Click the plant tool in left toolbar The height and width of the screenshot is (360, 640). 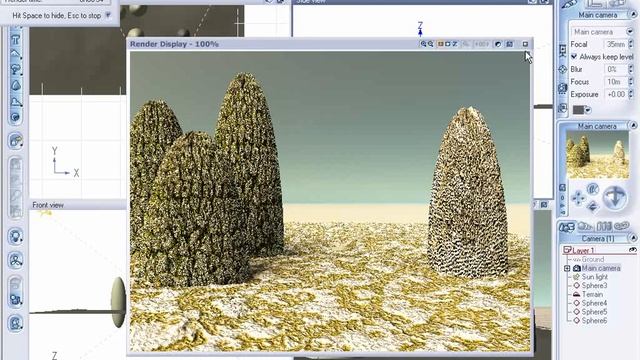click(16, 70)
